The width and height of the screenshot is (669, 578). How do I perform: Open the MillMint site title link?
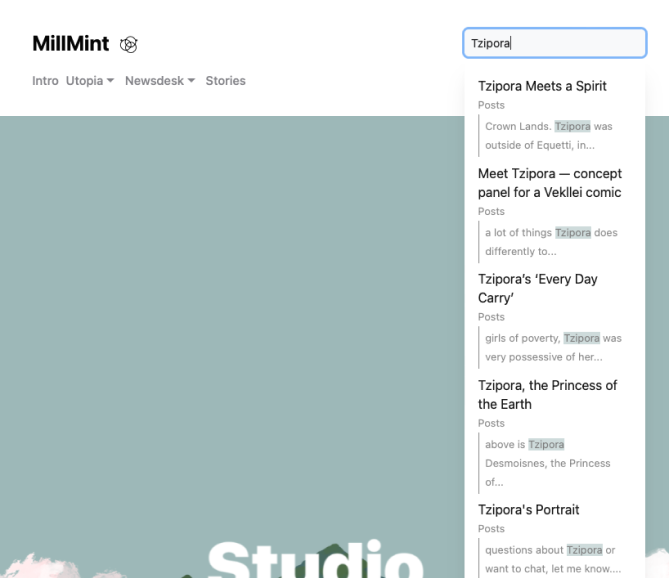coord(71,44)
